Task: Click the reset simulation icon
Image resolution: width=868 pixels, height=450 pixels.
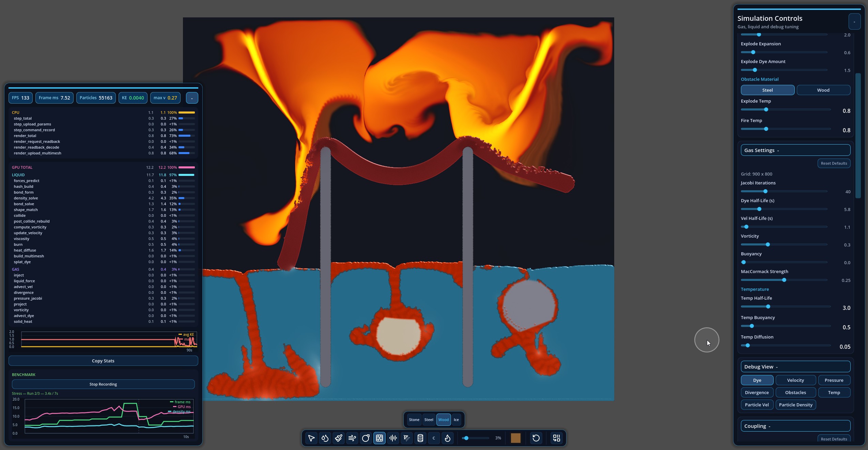Action: coord(536,438)
